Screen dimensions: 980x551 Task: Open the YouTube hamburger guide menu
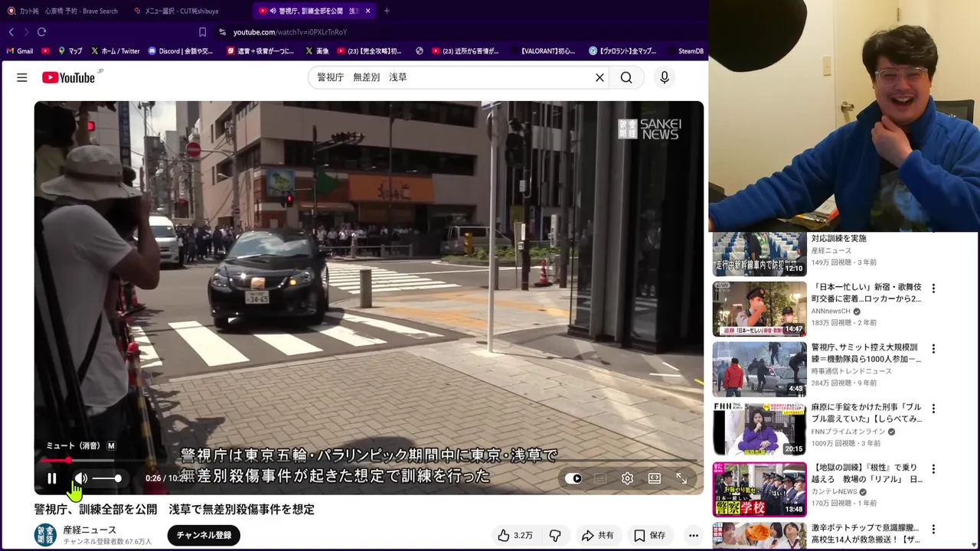[22, 77]
